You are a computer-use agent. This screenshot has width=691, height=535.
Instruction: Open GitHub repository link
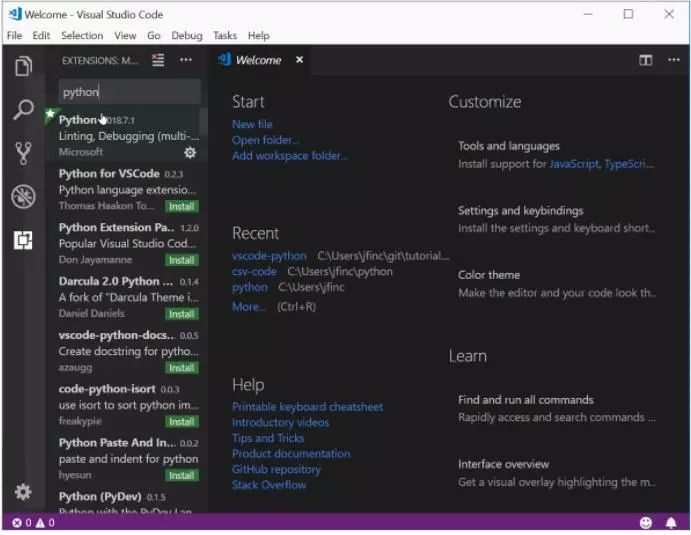tap(276, 470)
